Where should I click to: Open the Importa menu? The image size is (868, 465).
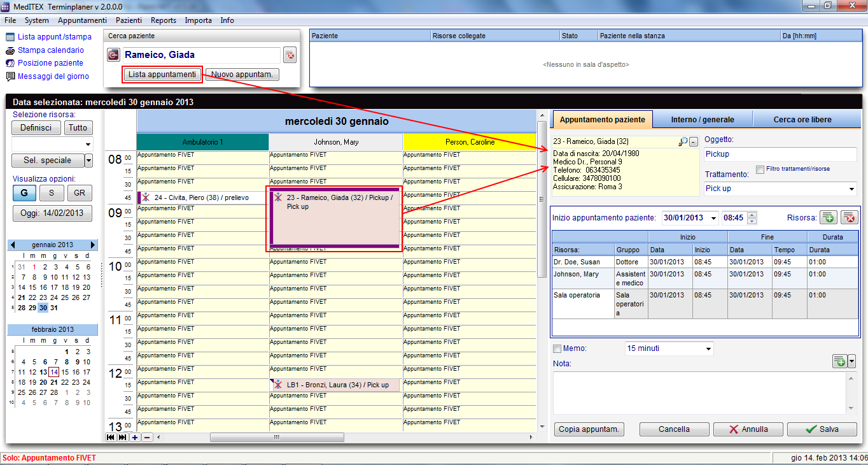[199, 20]
